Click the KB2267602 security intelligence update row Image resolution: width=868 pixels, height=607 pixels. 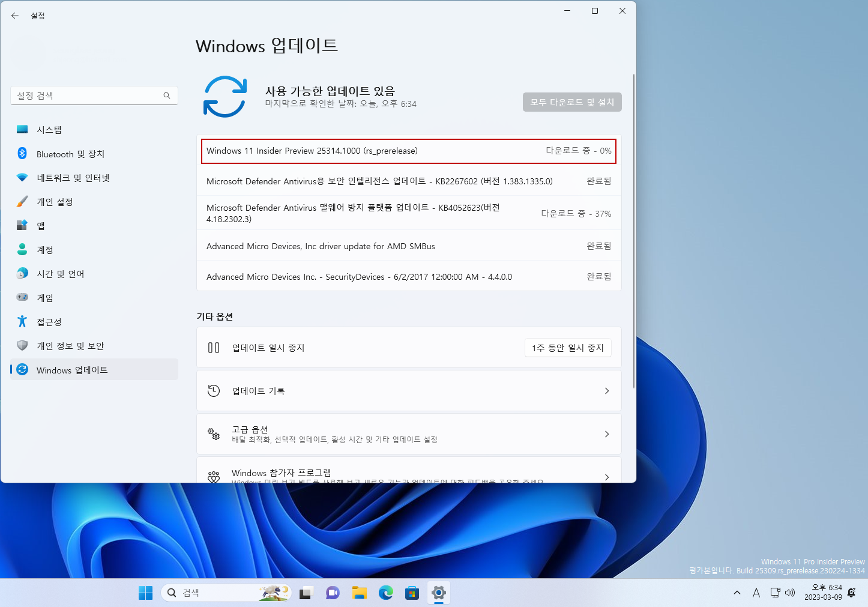(x=409, y=181)
